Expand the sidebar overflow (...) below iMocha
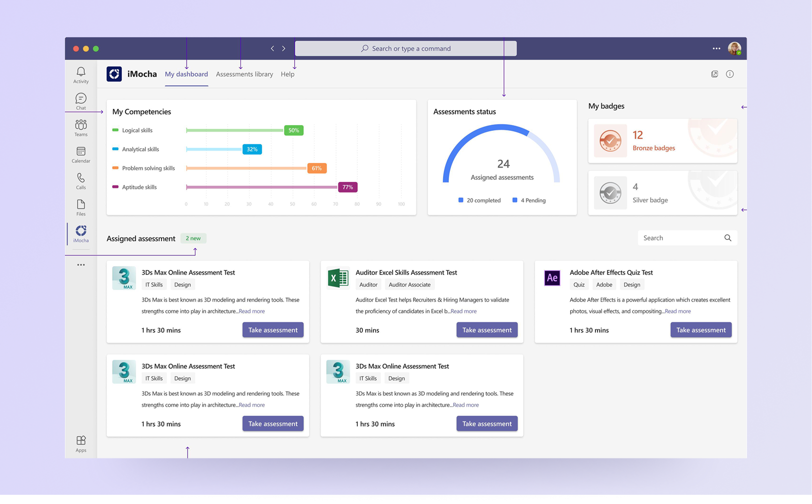The image size is (812, 504). coord(80,265)
